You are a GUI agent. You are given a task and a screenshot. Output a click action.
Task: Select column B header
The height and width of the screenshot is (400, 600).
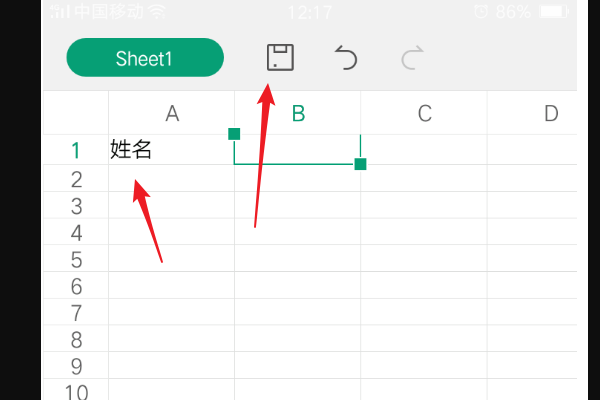pos(298,114)
